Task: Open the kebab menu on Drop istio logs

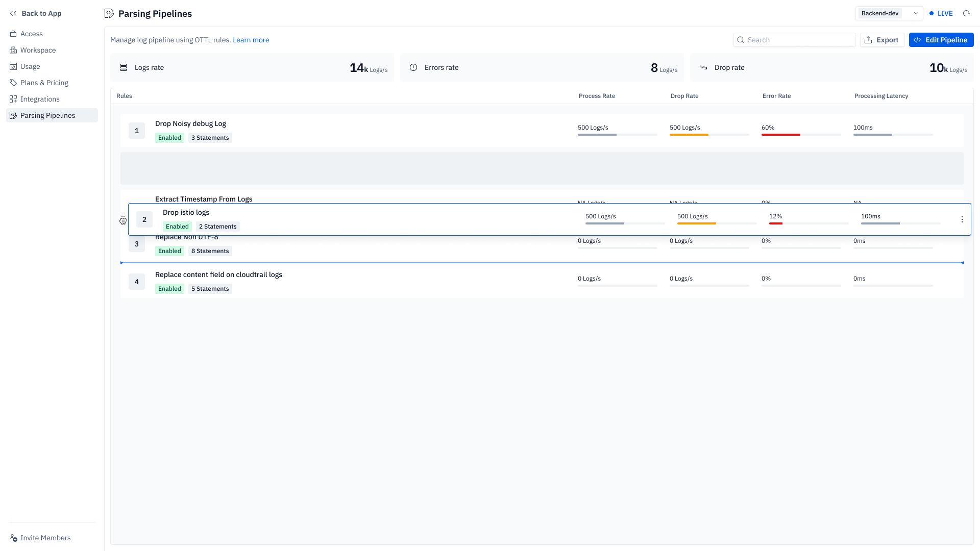Action: pos(962,219)
